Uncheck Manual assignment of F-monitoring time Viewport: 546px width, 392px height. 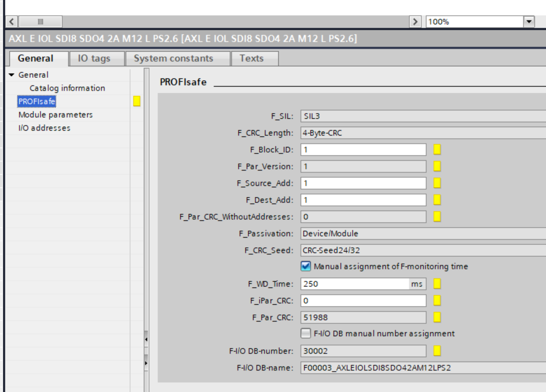(x=306, y=267)
